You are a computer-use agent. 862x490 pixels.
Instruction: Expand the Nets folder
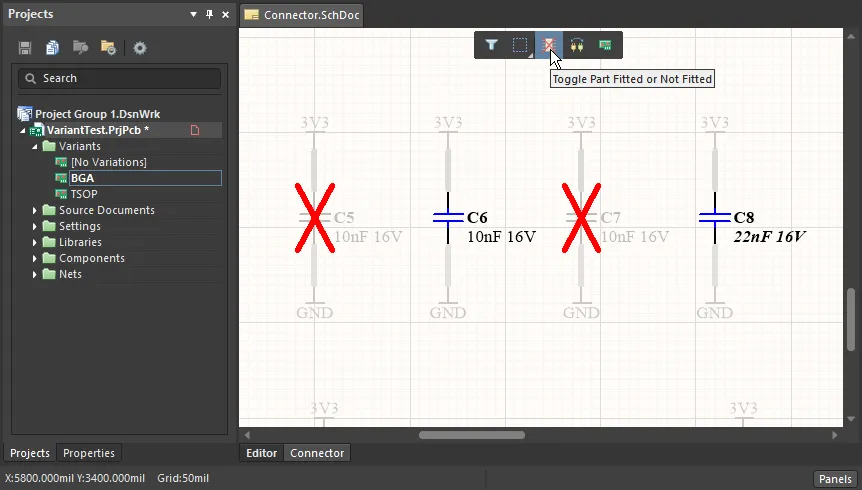tap(35, 274)
